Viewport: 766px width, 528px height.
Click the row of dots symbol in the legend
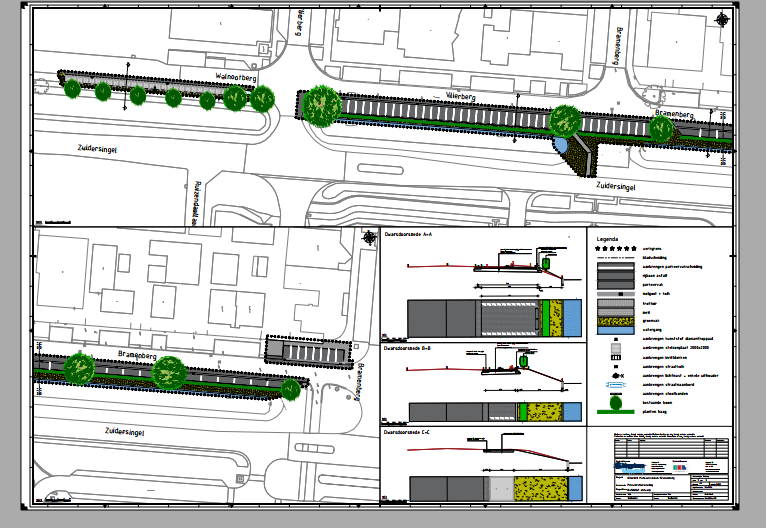[x=616, y=248]
